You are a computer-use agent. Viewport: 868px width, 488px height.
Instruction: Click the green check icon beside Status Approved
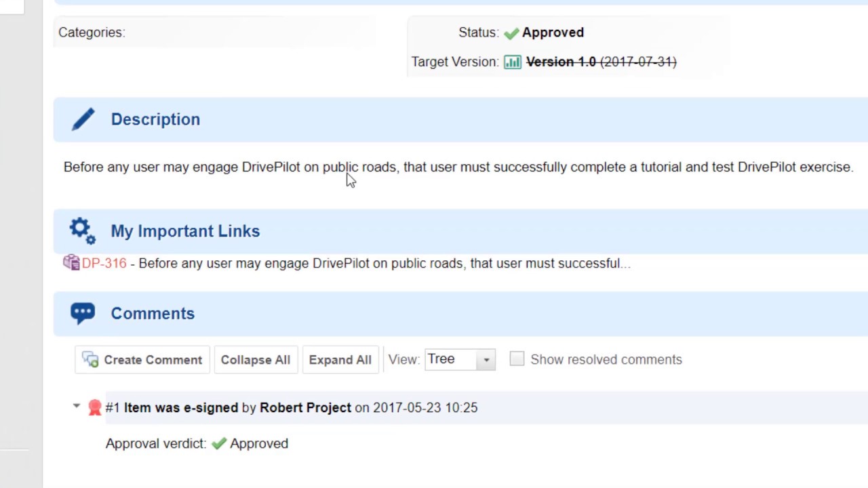(511, 33)
